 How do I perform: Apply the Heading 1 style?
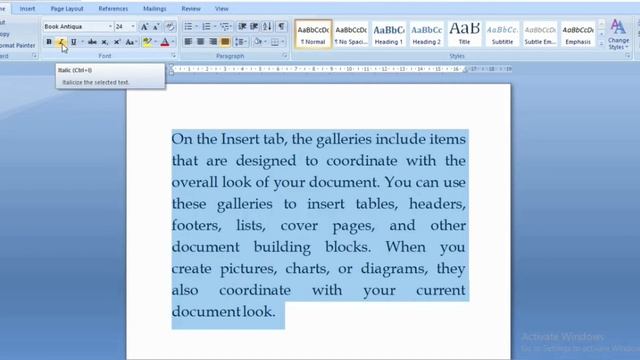(x=389, y=34)
